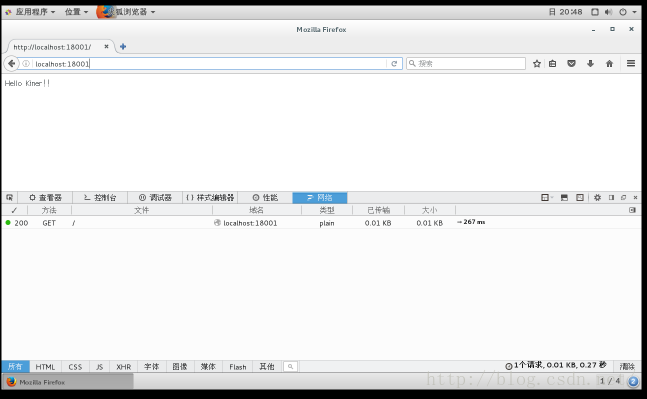Click the blue notification badge in the taskbar

coord(633,382)
